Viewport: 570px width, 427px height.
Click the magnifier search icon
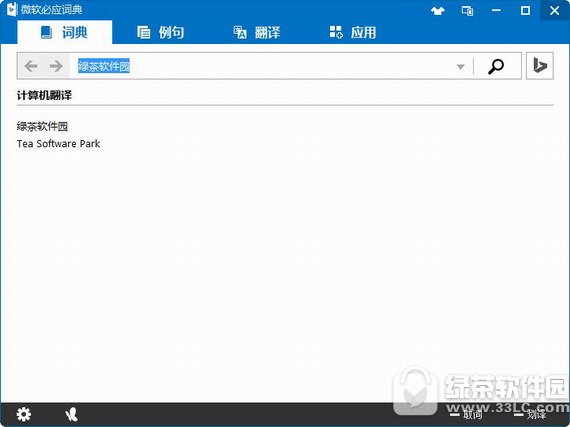tap(496, 67)
